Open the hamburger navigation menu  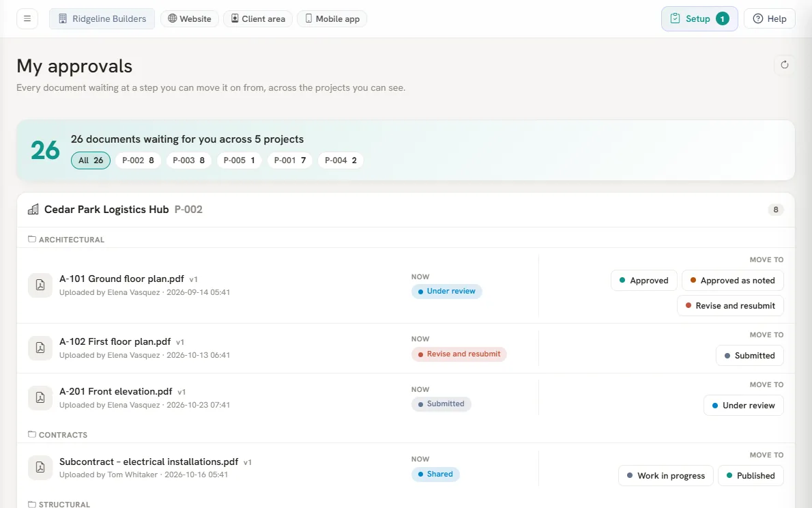tap(27, 18)
